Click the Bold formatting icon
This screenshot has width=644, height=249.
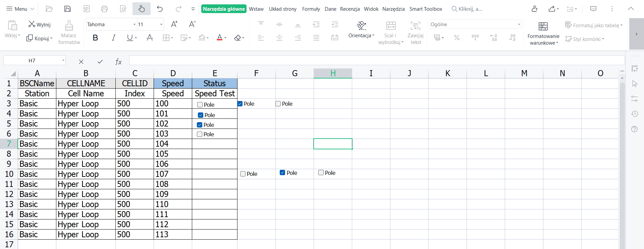tap(95, 38)
